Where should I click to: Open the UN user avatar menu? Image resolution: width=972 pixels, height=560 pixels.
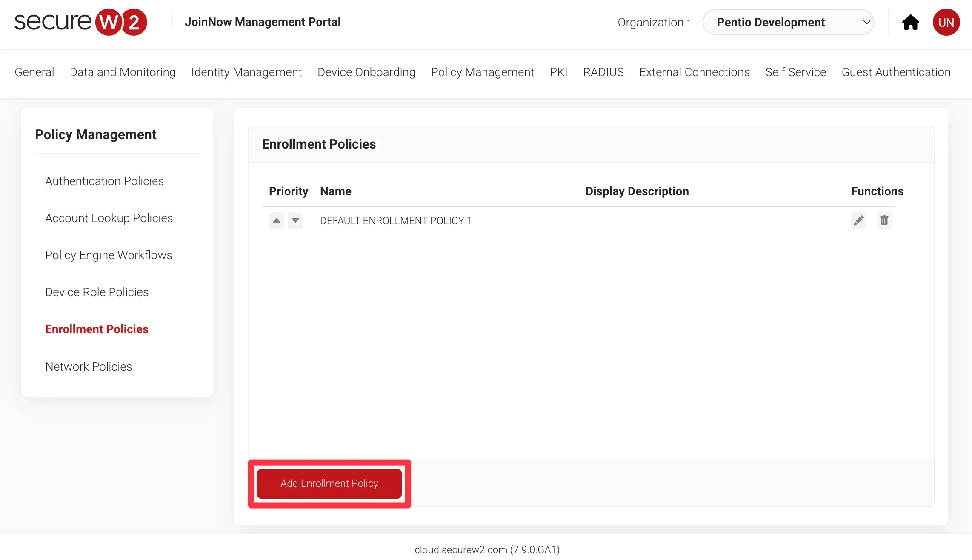(x=946, y=23)
